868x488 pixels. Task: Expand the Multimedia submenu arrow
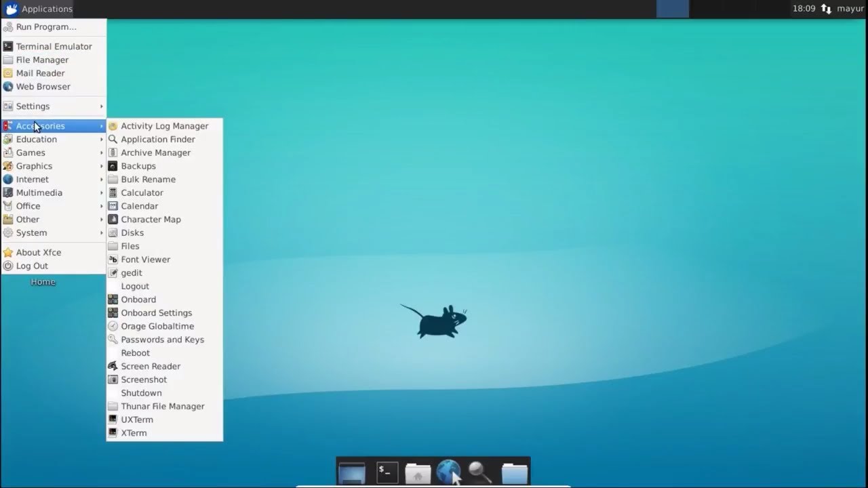102,193
